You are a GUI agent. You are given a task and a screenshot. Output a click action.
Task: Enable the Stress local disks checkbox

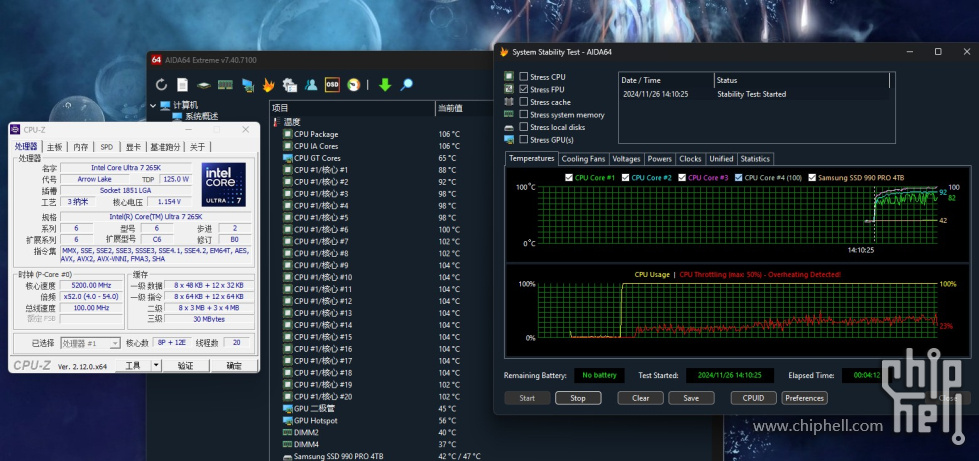click(524, 127)
